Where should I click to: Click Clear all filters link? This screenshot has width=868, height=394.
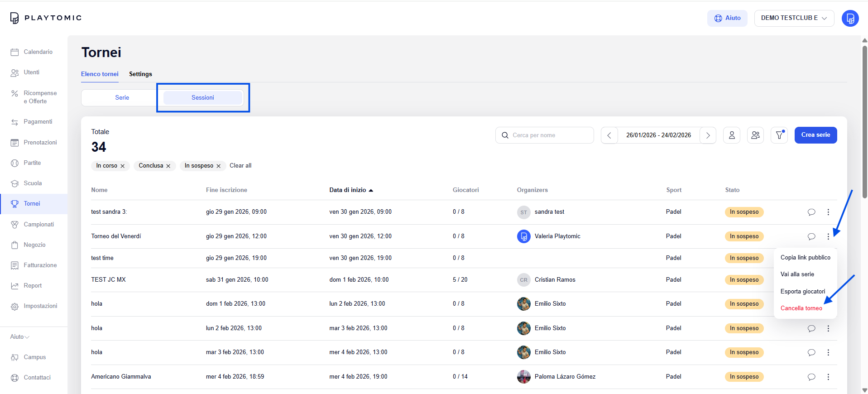coord(240,166)
